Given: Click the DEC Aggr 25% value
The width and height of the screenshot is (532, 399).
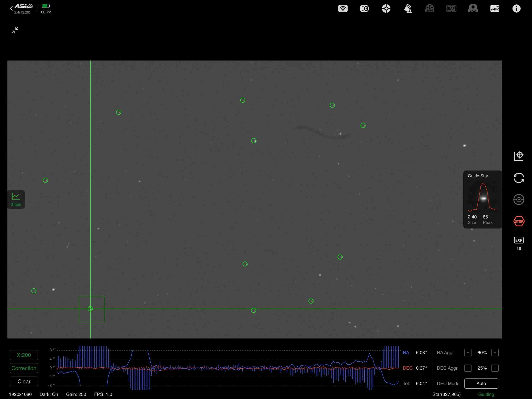Looking at the screenshot, I should (x=482, y=368).
